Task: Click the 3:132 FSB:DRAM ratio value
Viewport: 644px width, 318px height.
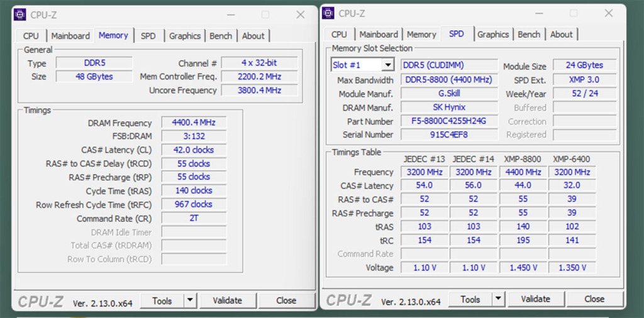Action: tap(194, 136)
